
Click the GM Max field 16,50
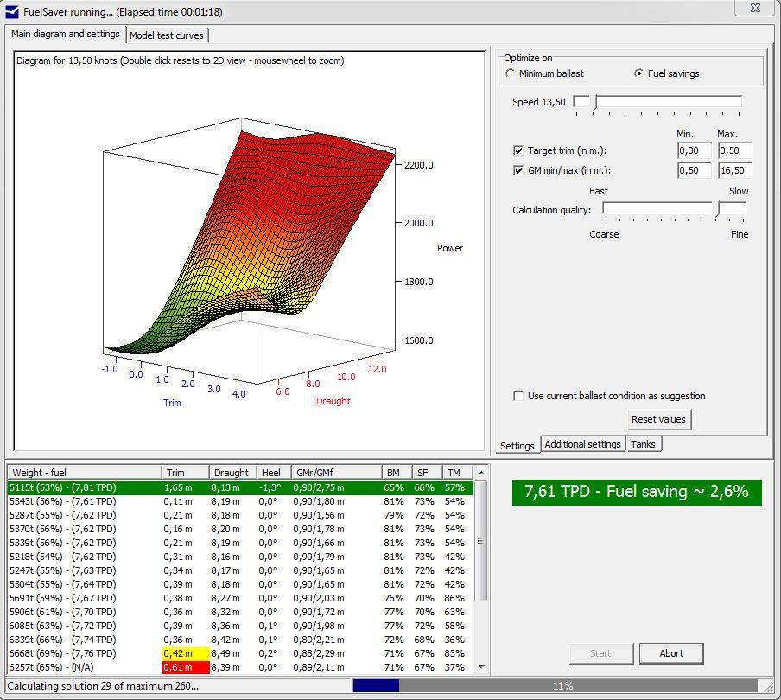[734, 170]
